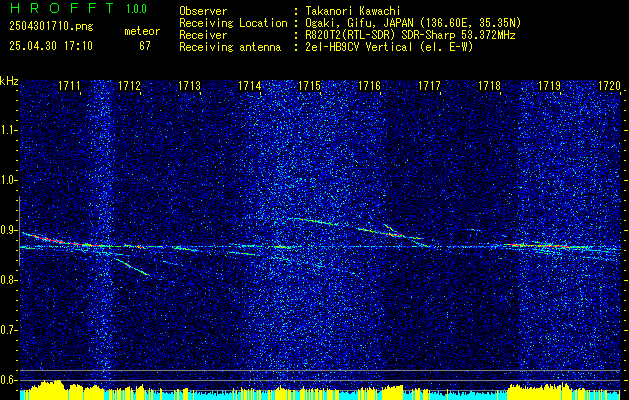Viewport: 629px width, 400px height.
Task: Click the meteor label
Action: click(x=142, y=31)
